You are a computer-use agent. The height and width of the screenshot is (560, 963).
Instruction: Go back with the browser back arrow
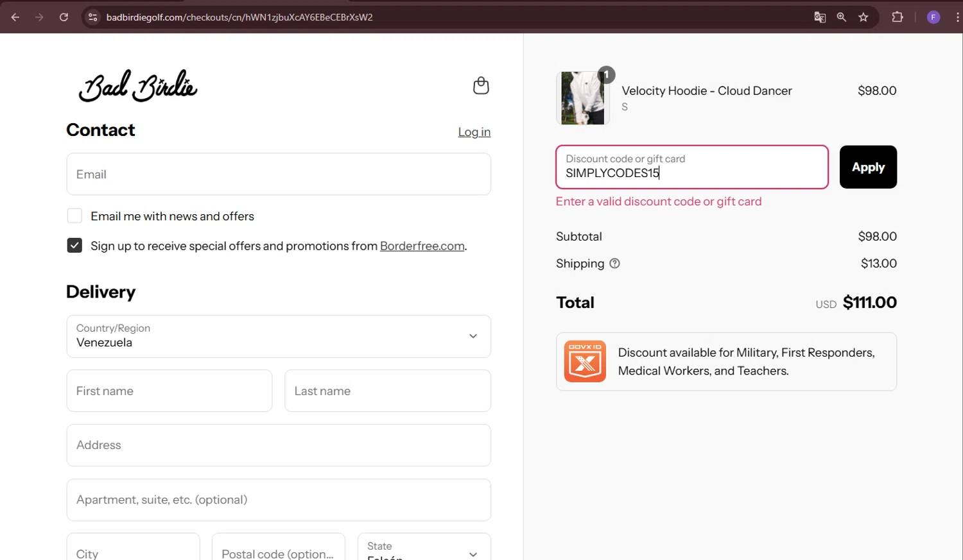(x=15, y=17)
